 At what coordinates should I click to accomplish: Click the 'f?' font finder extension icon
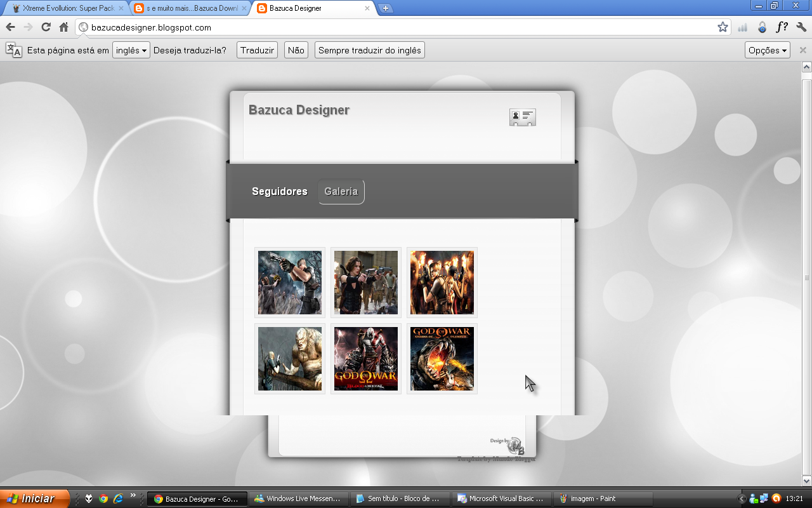coord(782,27)
